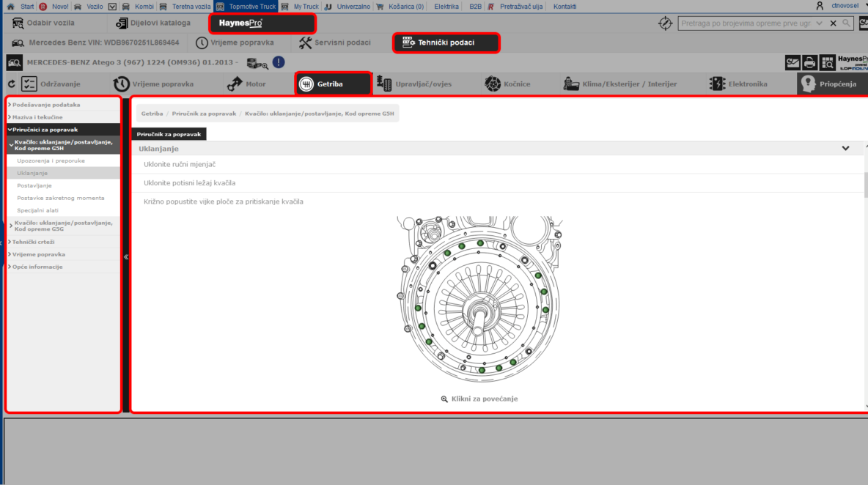Viewport: 868px width, 485px height.
Task: Select Specijalni alati
Action: (x=37, y=211)
